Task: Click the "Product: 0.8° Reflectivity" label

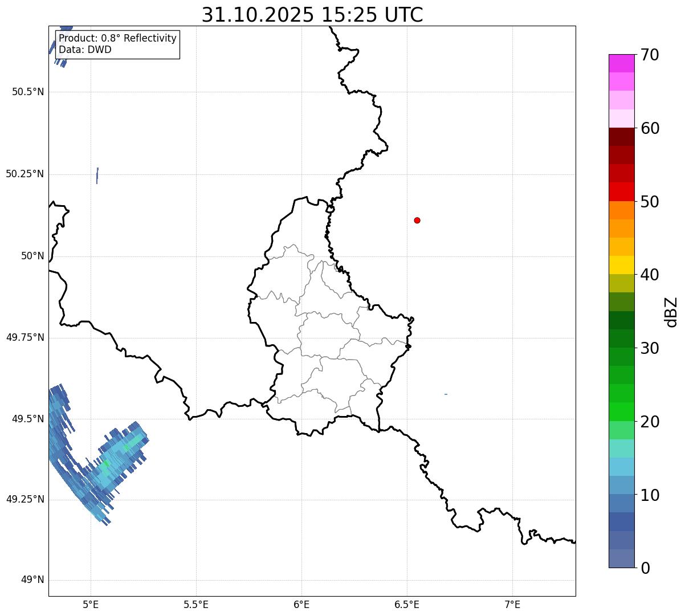Action: [x=118, y=38]
